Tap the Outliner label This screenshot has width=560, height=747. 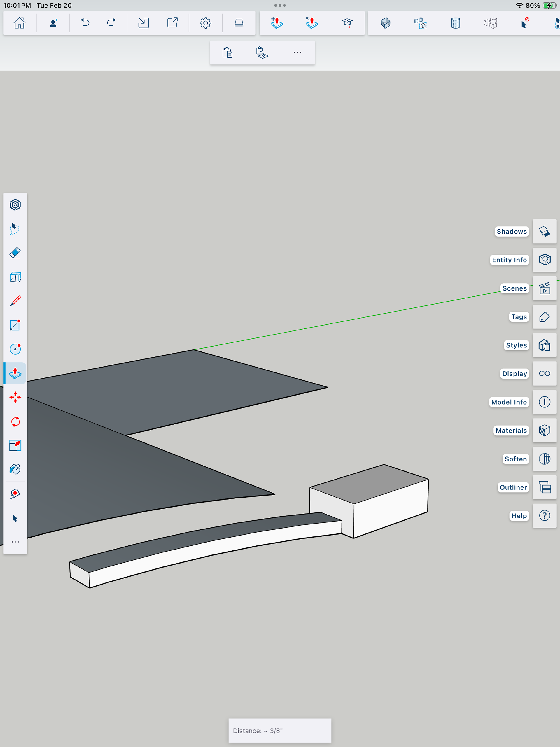(513, 487)
